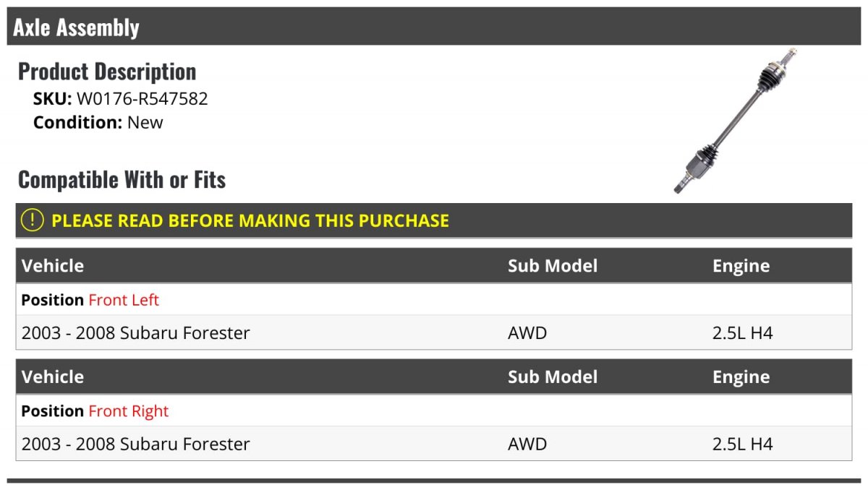This screenshot has height=490, width=868.
Task: Click the Vehicle column header in first table
Action: (53, 265)
